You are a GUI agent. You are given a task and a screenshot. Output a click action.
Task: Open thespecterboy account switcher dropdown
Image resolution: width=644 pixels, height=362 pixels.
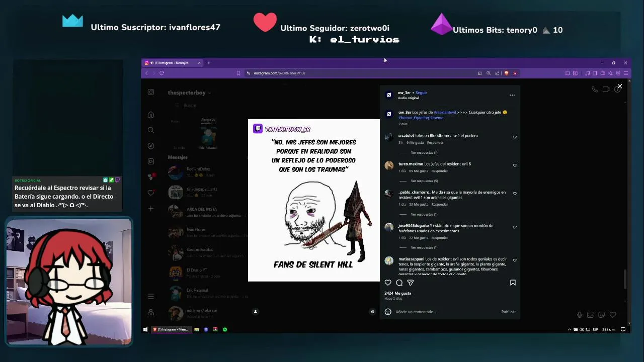coord(189,93)
